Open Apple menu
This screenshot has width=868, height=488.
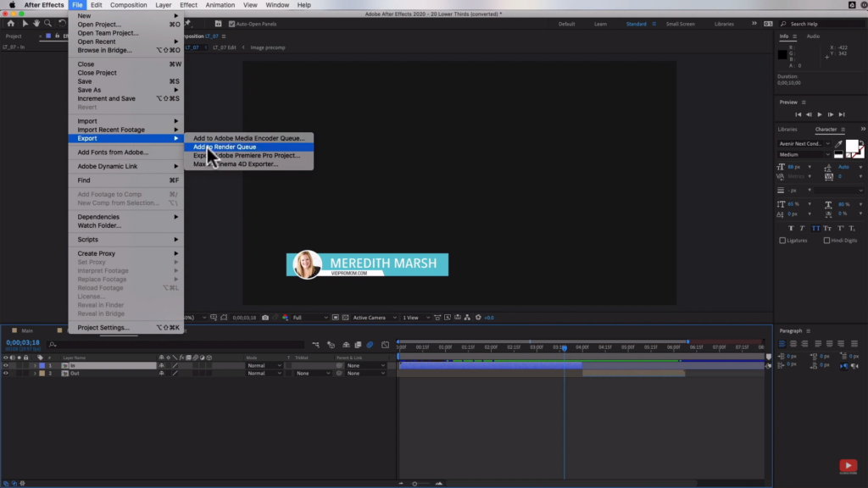coord(12,5)
